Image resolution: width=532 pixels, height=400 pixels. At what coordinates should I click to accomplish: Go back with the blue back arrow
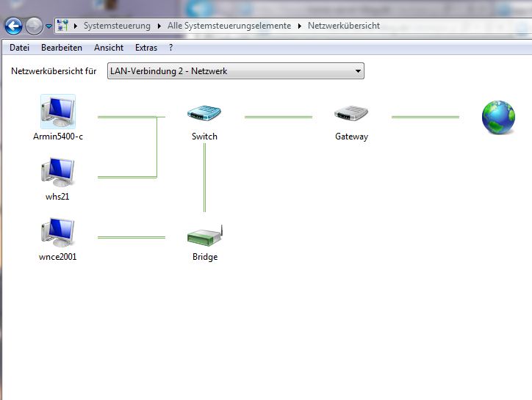[x=13, y=26]
